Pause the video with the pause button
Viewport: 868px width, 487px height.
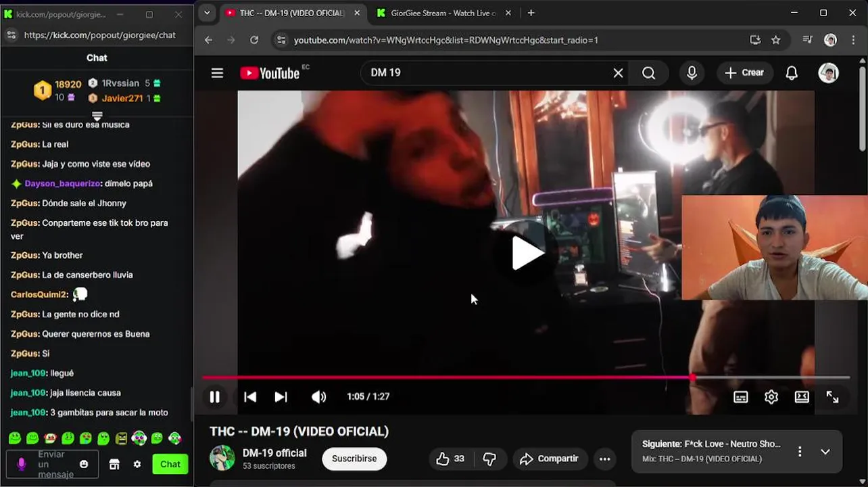(214, 397)
